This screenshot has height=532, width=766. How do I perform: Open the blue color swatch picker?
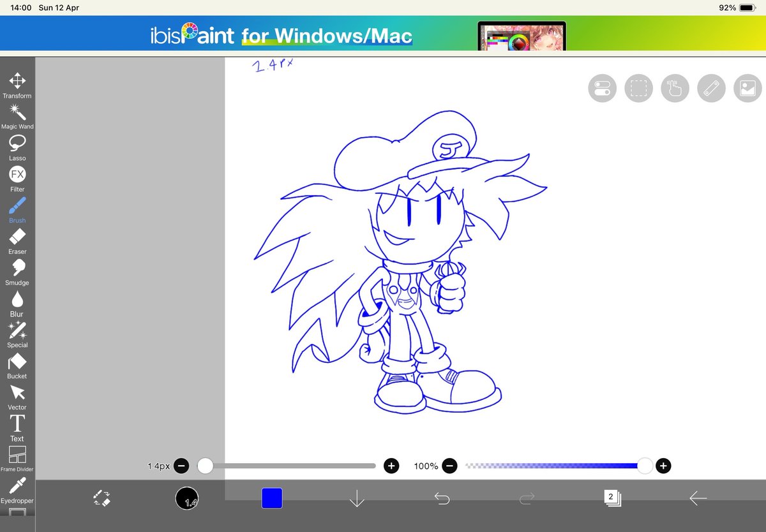[x=272, y=498]
